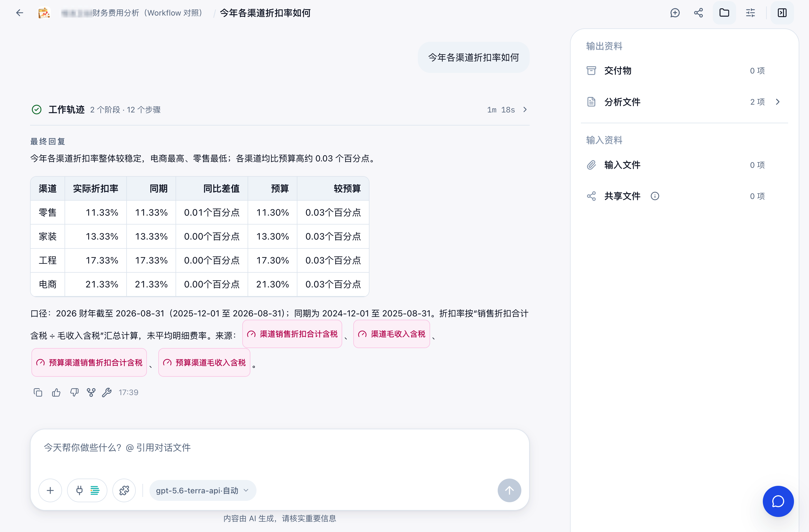Click the wrench debug icon below reply
Image resolution: width=809 pixels, height=532 pixels.
coord(107,393)
